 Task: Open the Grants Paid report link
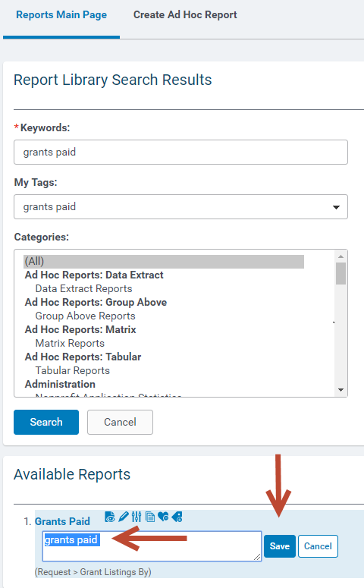(62, 521)
